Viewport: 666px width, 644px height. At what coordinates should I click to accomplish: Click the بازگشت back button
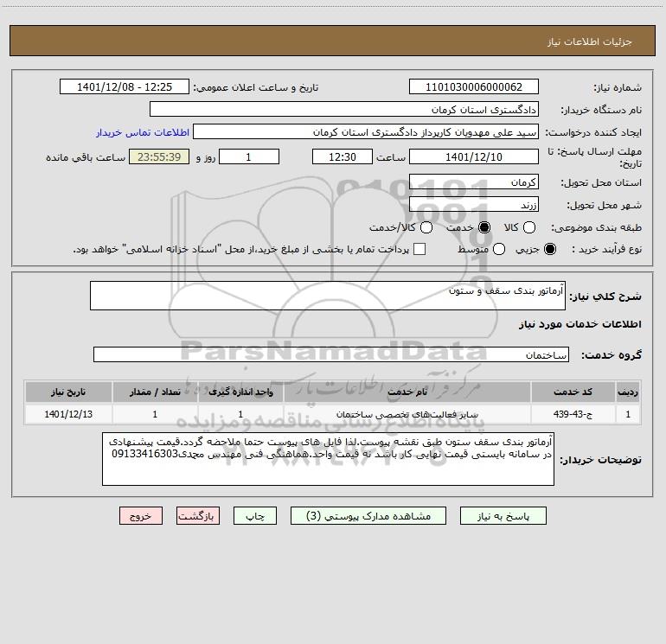coord(198,516)
